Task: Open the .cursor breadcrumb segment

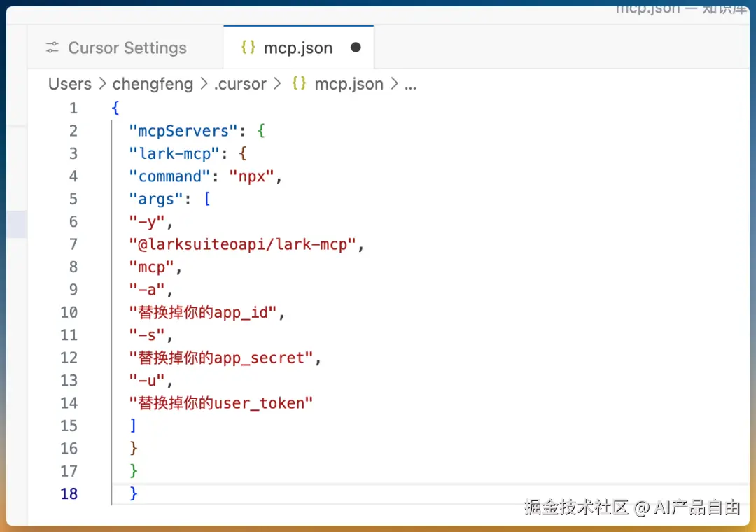Action: pos(240,84)
